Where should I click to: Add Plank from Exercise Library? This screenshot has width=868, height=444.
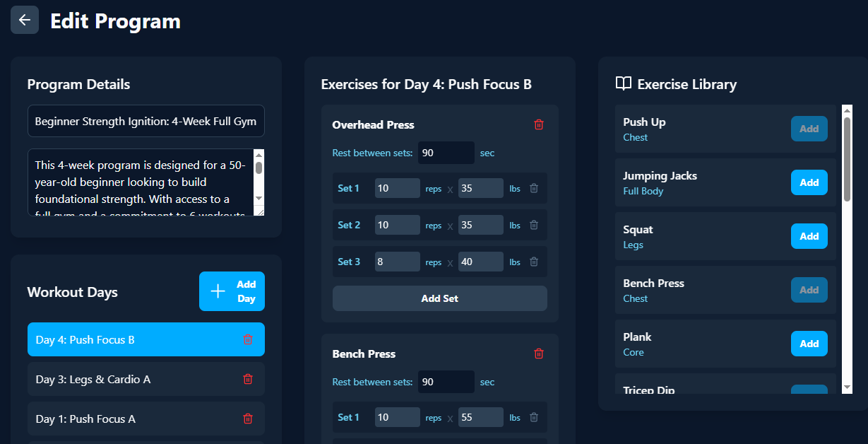tap(809, 344)
